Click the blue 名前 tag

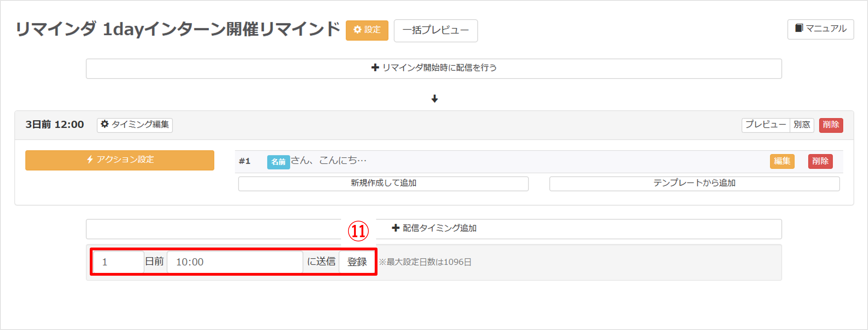click(278, 162)
